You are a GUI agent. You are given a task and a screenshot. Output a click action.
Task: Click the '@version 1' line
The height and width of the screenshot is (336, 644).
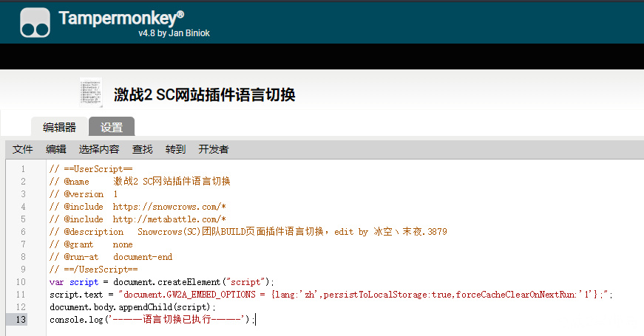84,194
